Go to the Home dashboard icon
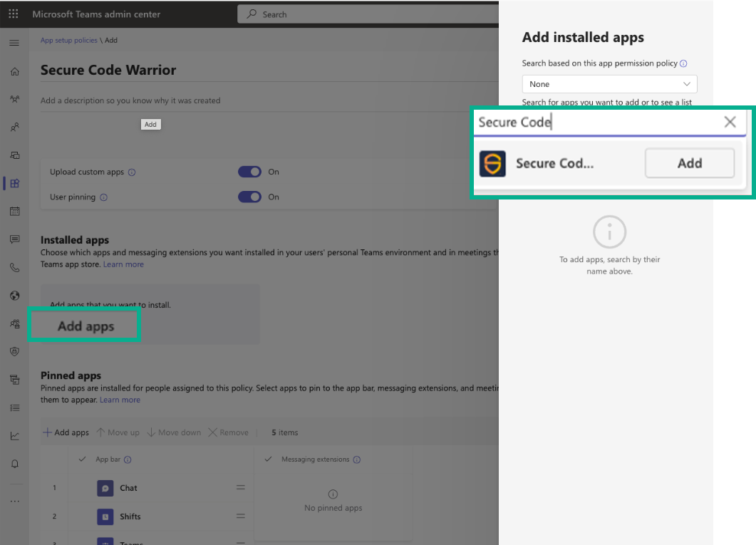 coord(15,71)
